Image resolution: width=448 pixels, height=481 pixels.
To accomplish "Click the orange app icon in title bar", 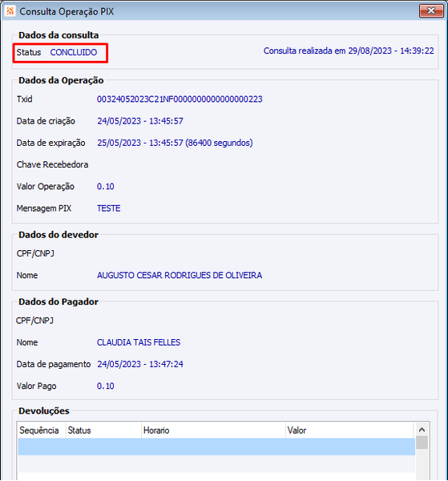I will click(x=10, y=11).
